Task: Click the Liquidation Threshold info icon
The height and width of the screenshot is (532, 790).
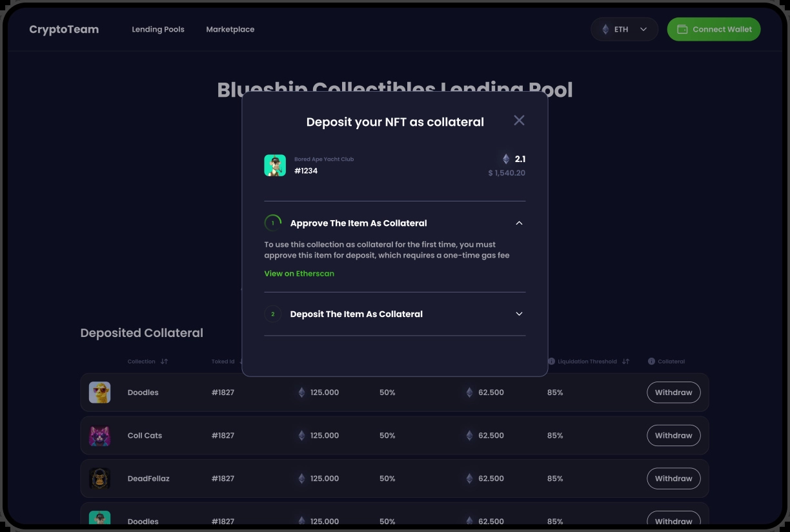Action: [x=551, y=362]
